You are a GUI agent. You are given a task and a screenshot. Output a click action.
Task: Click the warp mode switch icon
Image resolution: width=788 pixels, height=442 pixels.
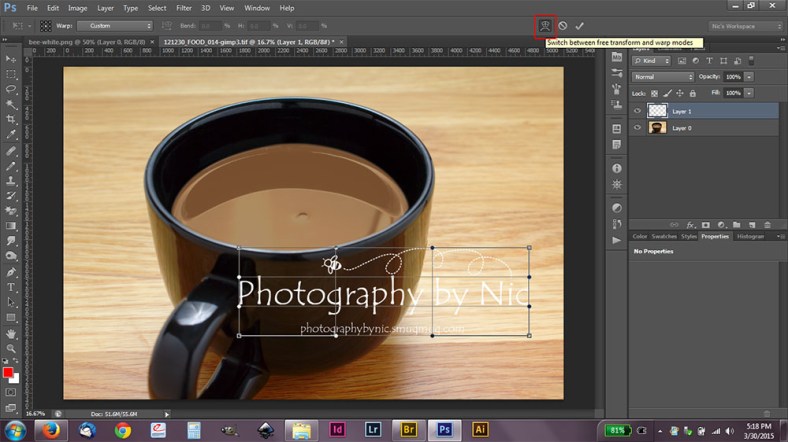545,25
